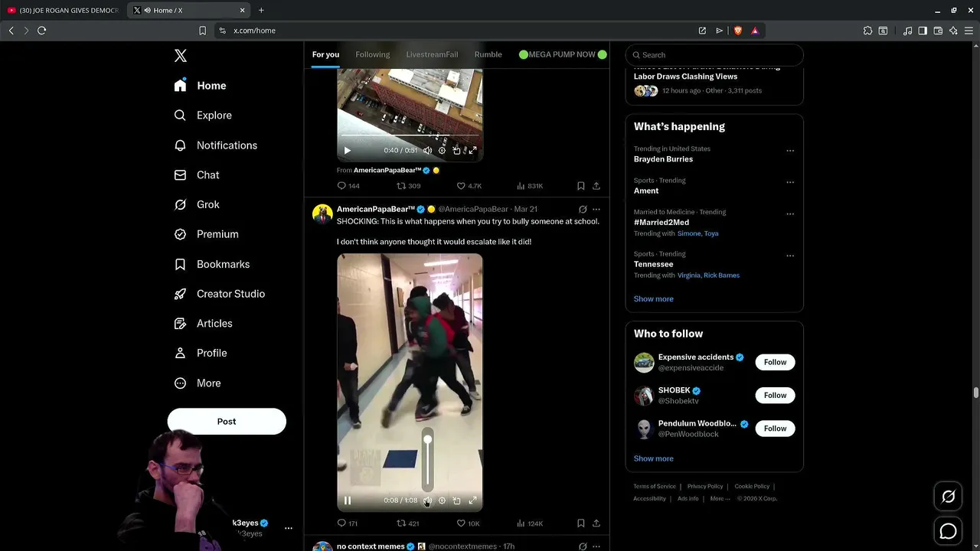Viewport: 980px width, 551px height.
Task: Open settings gear on top video
Action: click(x=442, y=151)
